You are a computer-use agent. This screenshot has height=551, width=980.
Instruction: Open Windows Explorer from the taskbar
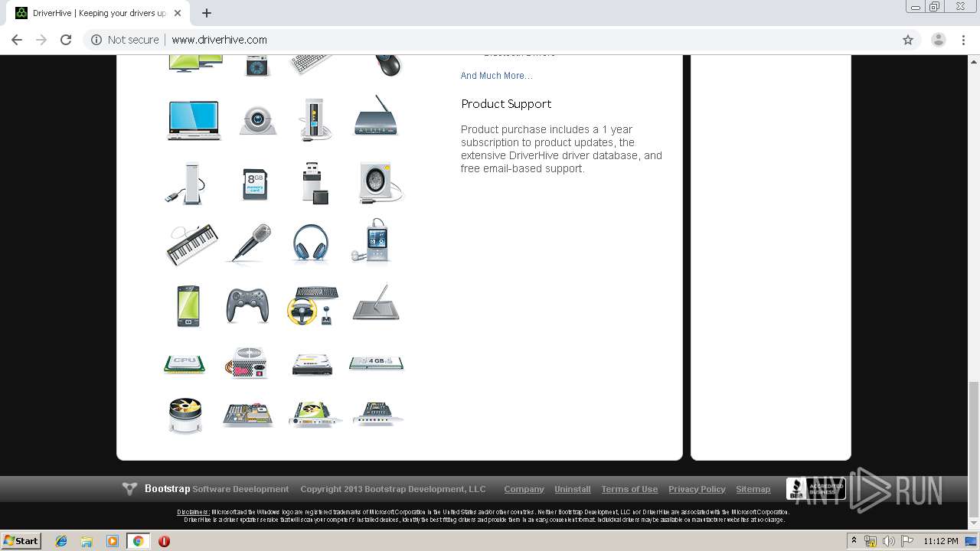tap(87, 541)
